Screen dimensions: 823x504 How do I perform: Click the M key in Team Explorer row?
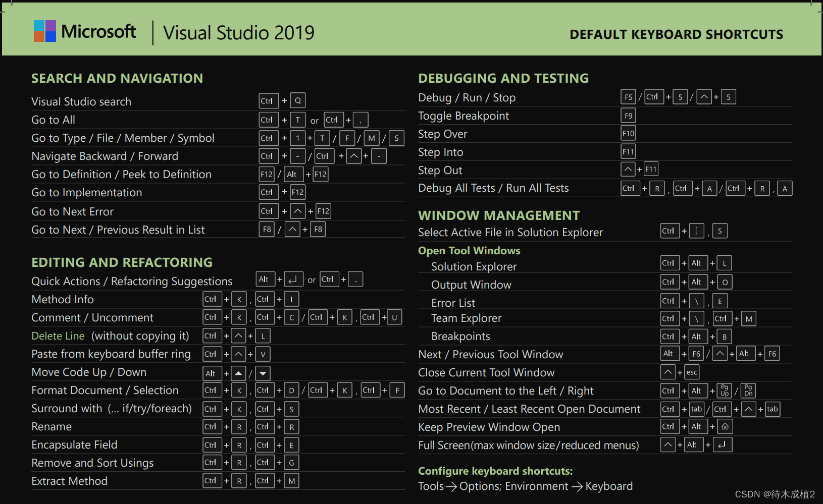click(x=749, y=319)
